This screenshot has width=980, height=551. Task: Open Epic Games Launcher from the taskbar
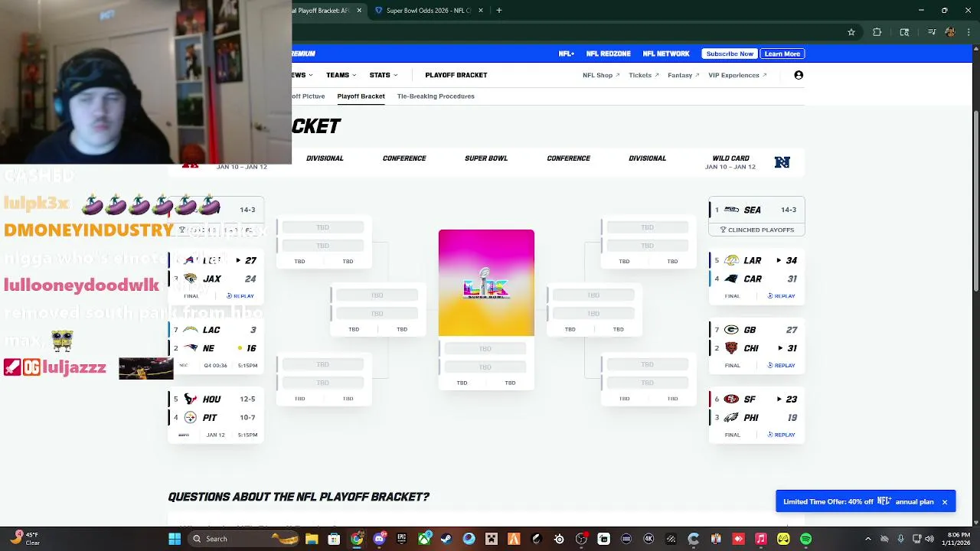[x=401, y=539]
